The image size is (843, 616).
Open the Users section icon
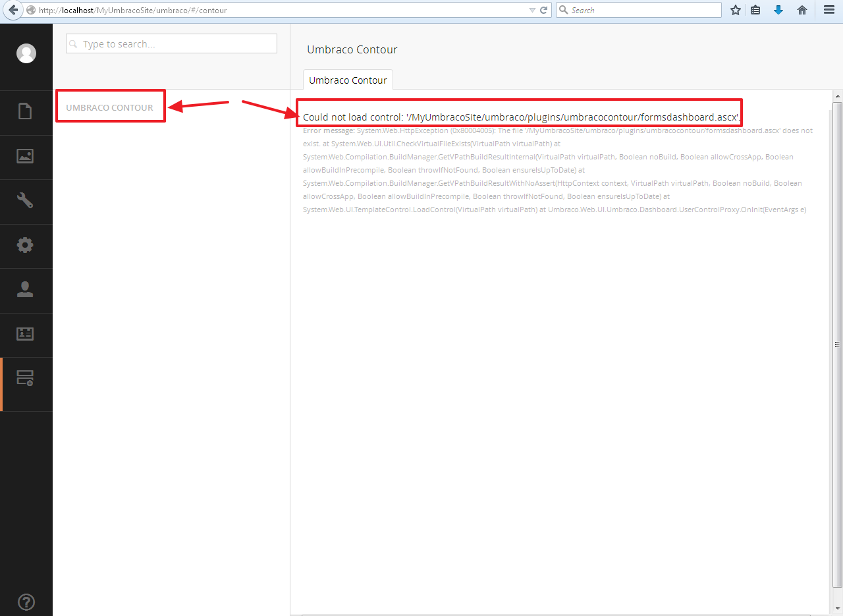point(25,289)
